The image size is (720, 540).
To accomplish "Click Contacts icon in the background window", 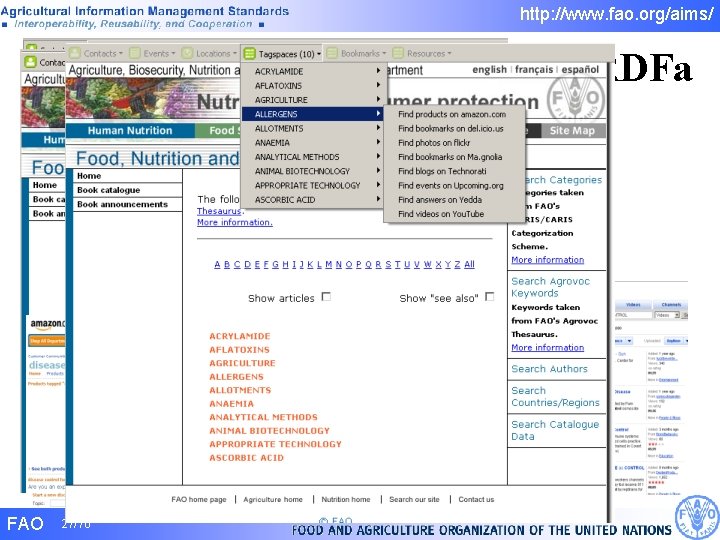I will (30, 62).
